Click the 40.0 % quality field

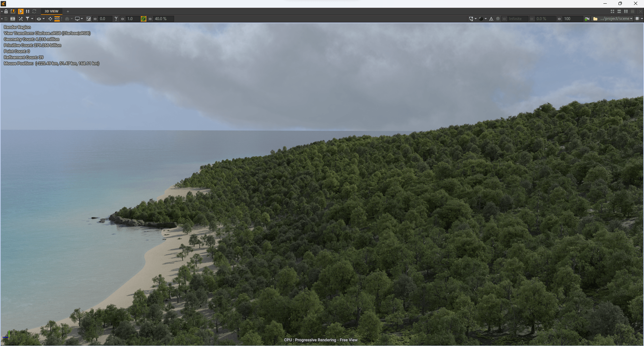click(x=163, y=19)
